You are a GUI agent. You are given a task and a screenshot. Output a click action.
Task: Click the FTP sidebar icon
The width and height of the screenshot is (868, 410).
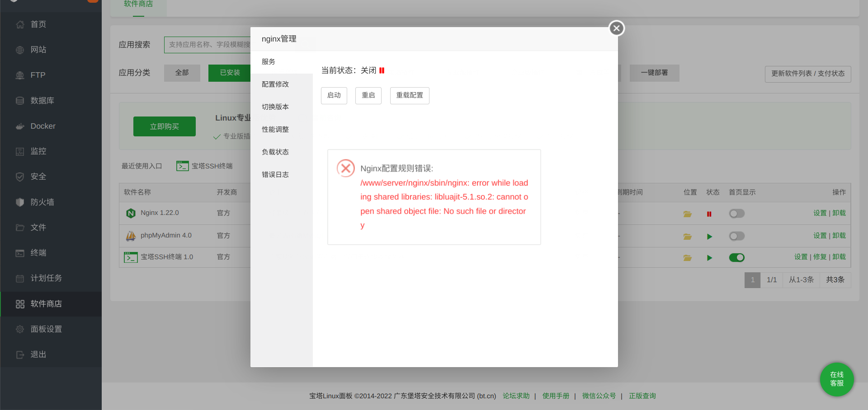(x=20, y=75)
